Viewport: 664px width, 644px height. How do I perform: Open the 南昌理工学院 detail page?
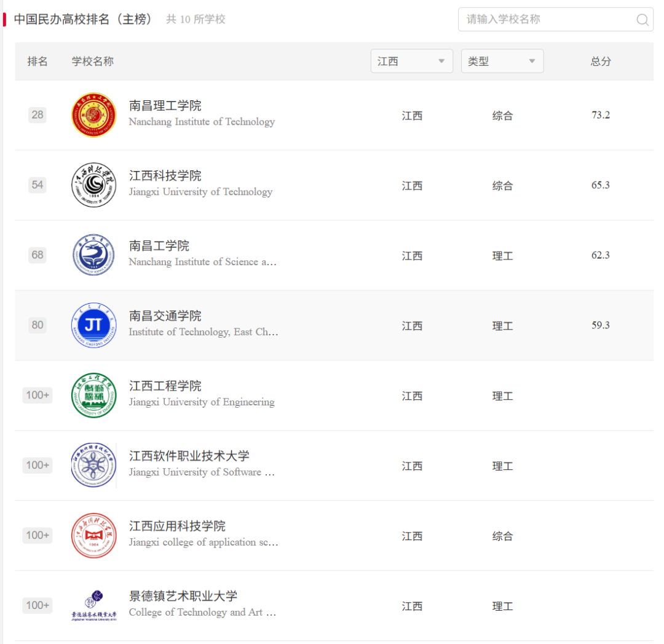pyautogui.click(x=165, y=105)
